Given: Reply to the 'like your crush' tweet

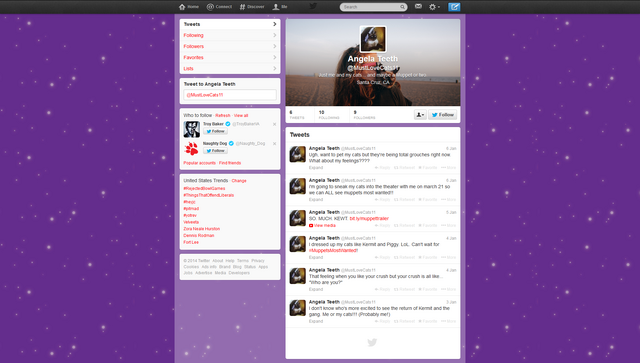Looking at the screenshot, I should (382, 289).
